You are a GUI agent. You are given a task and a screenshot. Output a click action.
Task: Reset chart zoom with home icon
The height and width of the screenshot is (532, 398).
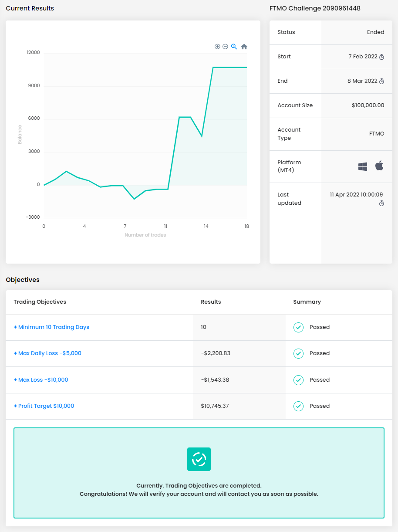click(x=244, y=47)
